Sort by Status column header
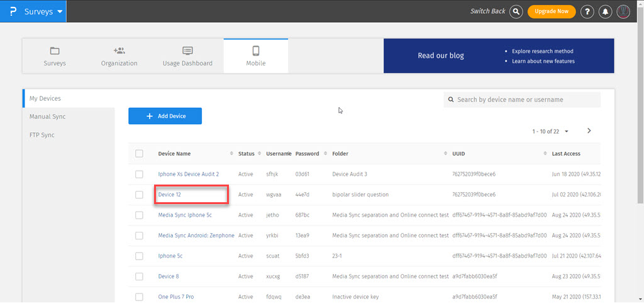 pos(247,154)
